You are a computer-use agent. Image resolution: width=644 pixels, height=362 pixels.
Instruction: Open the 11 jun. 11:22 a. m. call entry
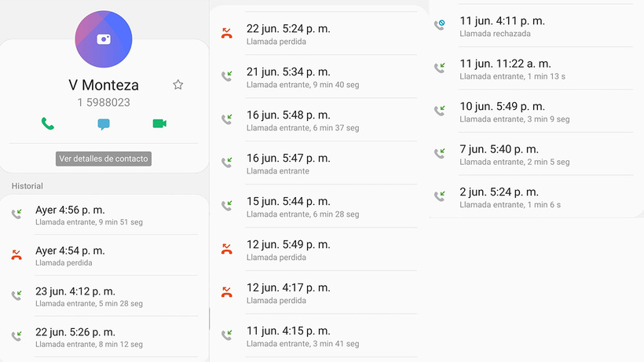coord(533,68)
